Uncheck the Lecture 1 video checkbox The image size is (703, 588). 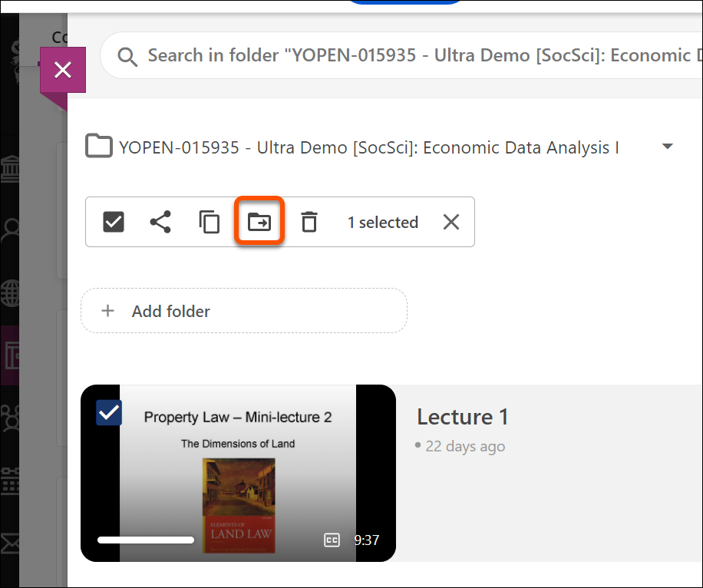(109, 412)
